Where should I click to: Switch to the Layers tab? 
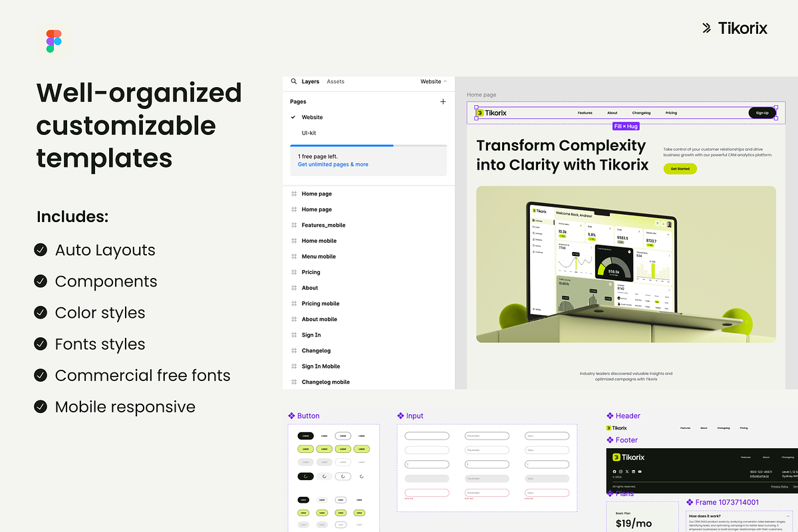[x=311, y=81]
